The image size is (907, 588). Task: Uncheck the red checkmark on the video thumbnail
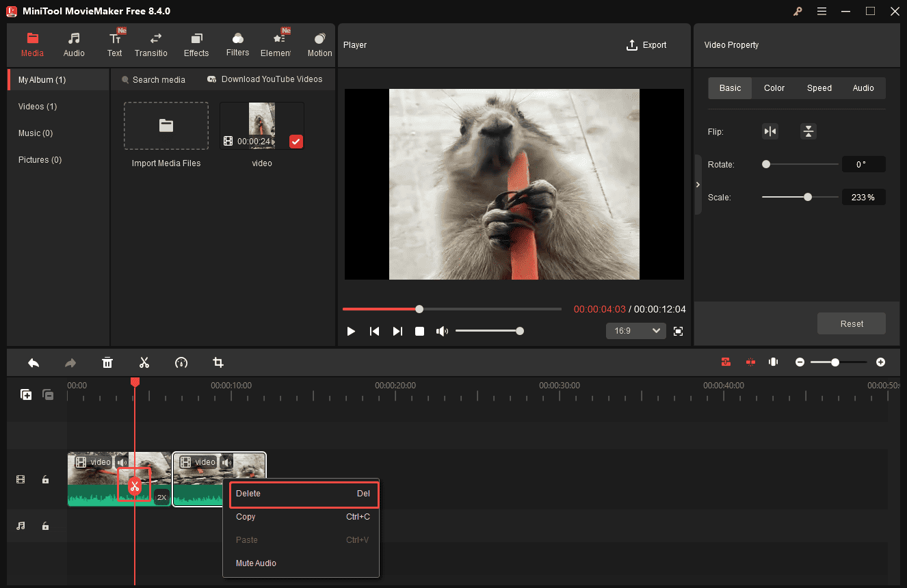tap(295, 142)
